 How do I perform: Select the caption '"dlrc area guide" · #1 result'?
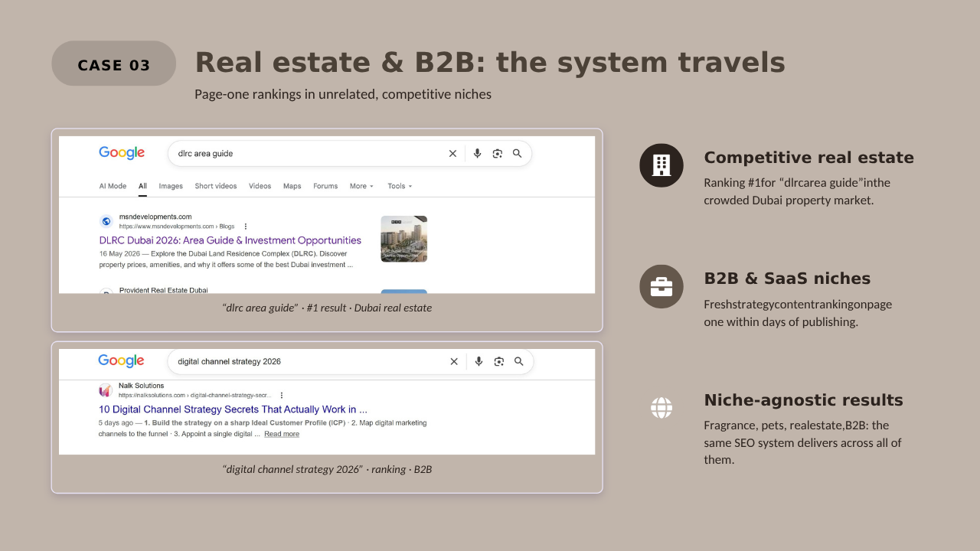(327, 308)
